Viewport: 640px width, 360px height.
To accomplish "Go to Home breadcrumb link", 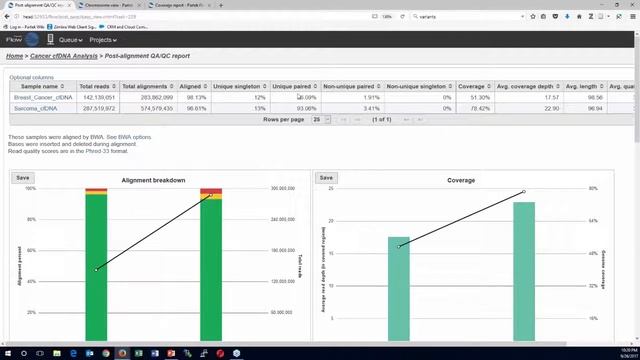I will pyautogui.click(x=14, y=56).
